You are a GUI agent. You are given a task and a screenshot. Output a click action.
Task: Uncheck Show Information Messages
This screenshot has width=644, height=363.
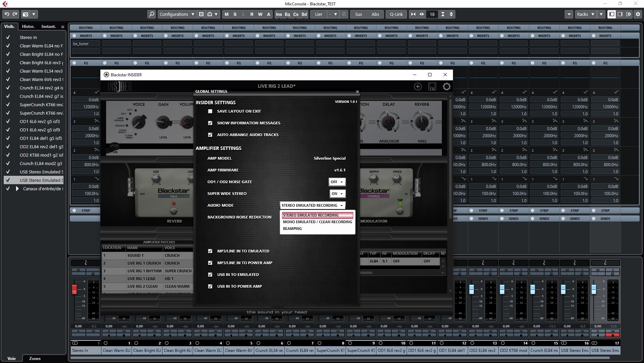210,123
